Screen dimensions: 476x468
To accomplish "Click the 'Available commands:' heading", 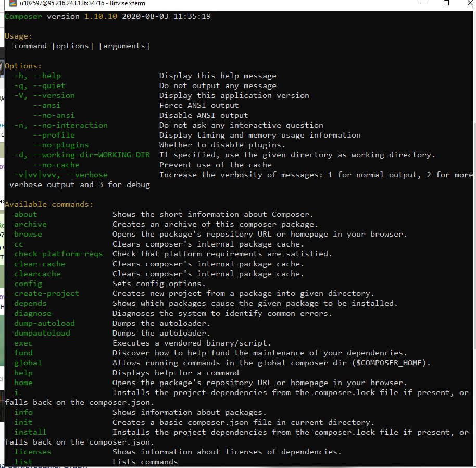I will pos(49,205).
